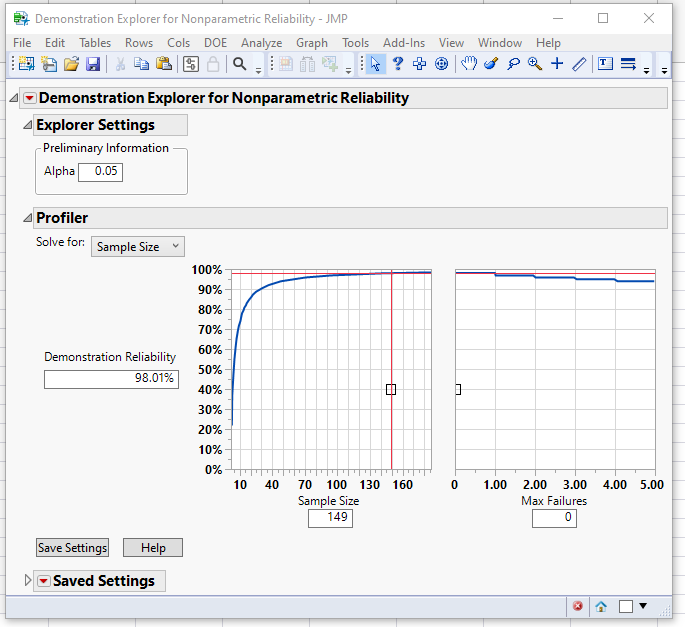
Task: Open the Analyze menu
Action: click(261, 43)
